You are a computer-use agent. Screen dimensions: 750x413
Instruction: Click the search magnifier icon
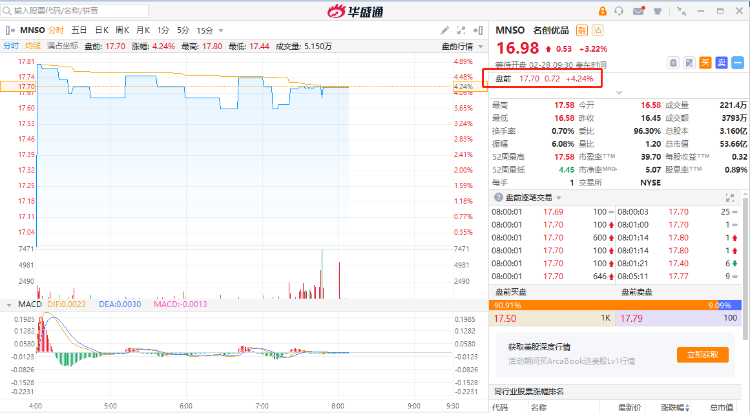[x=7, y=11]
